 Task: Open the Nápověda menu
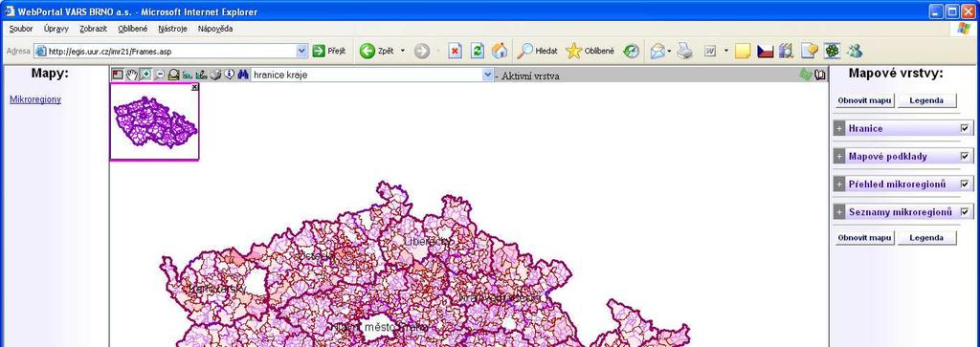coord(215,29)
